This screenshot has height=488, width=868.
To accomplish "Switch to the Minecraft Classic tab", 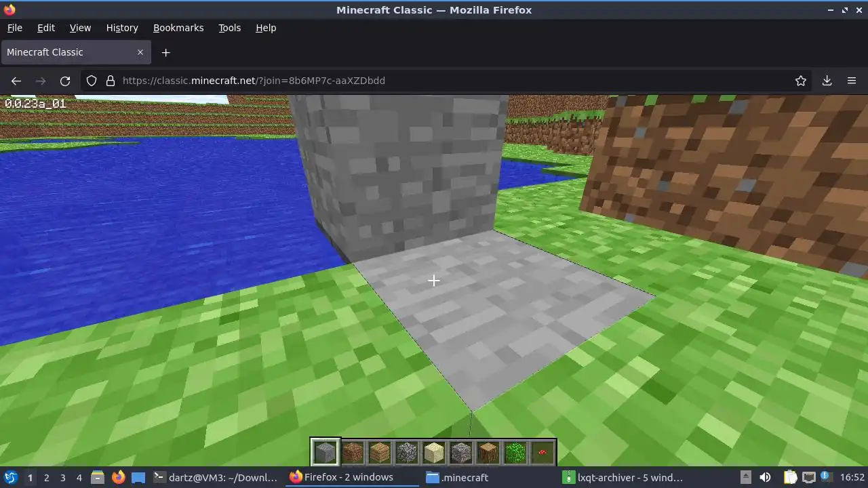I will pos(75,52).
